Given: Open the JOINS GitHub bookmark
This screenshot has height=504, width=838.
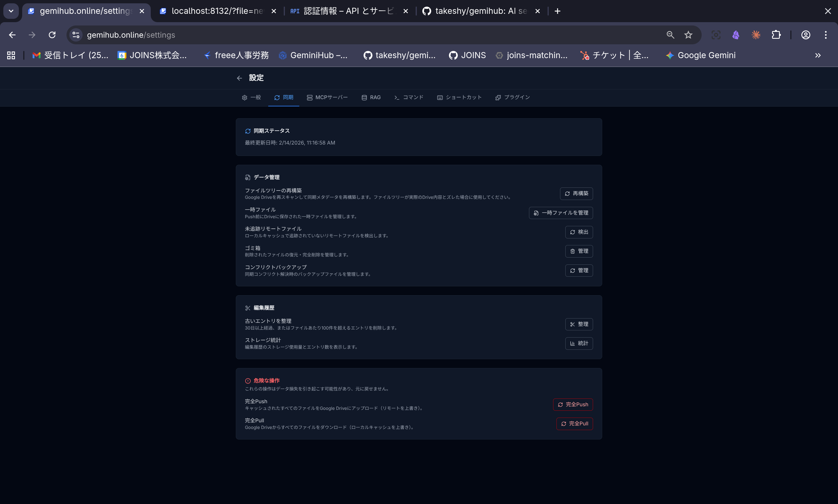Looking at the screenshot, I should [467, 55].
